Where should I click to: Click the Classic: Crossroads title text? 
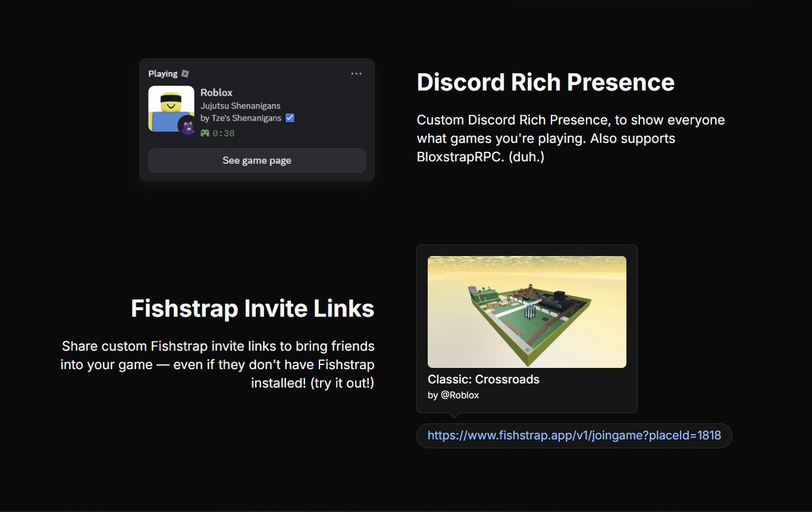point(483,379)
